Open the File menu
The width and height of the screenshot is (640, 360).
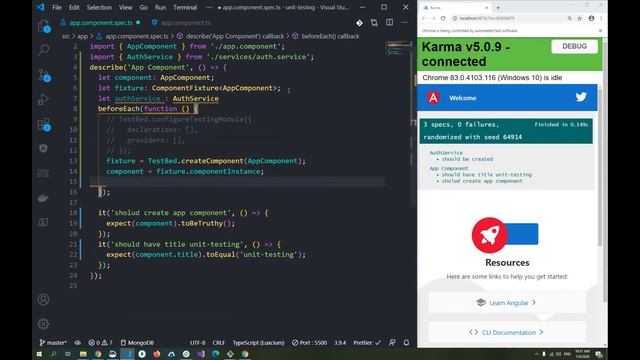coord(57,7)
